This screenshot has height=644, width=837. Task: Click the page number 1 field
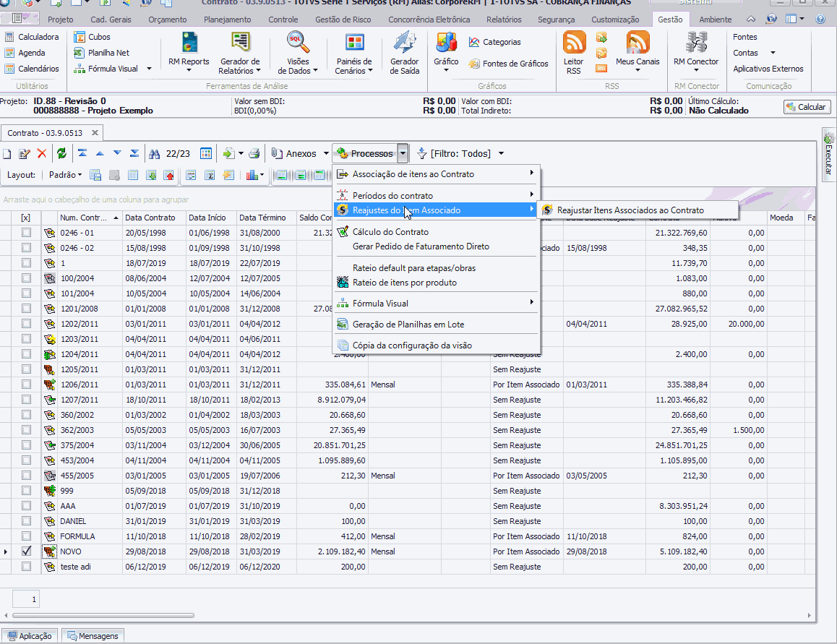[x=25, y=599]
